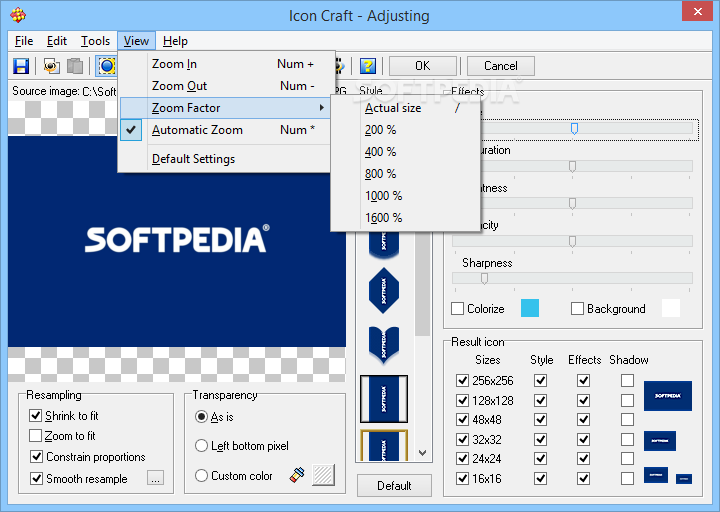Viewport: 720px width, 512px height.
Task: Click the Saturation slider handle
Action: (x=572, y=166)
